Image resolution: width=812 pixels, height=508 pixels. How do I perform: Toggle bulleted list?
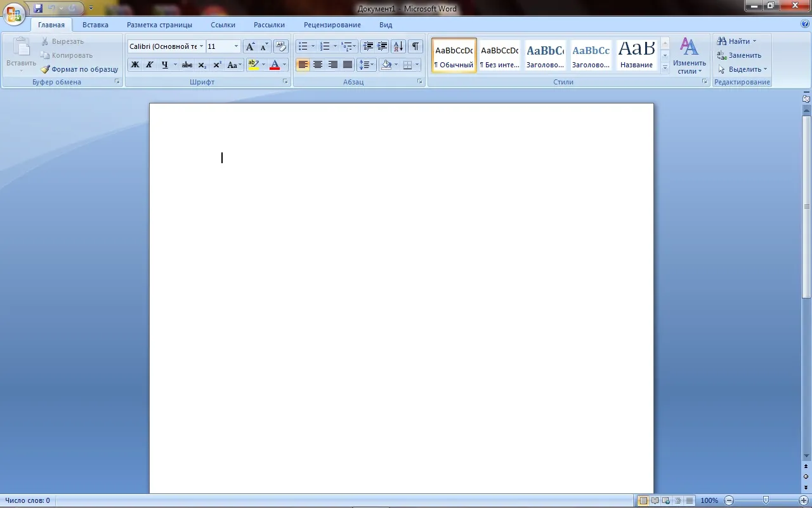tap(303, 46)
